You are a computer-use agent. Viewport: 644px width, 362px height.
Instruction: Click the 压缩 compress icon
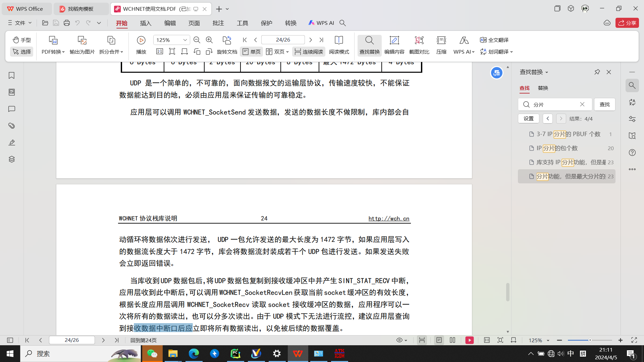[441, 40]
